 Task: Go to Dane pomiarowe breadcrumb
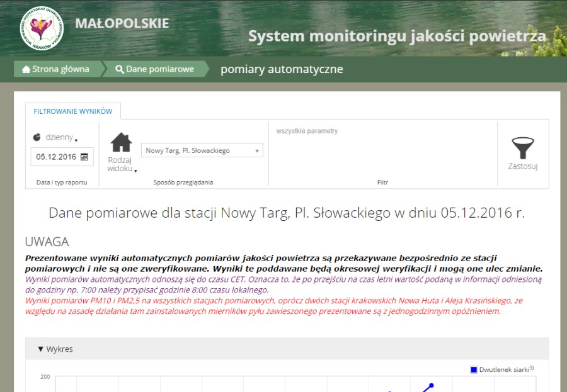156,69
